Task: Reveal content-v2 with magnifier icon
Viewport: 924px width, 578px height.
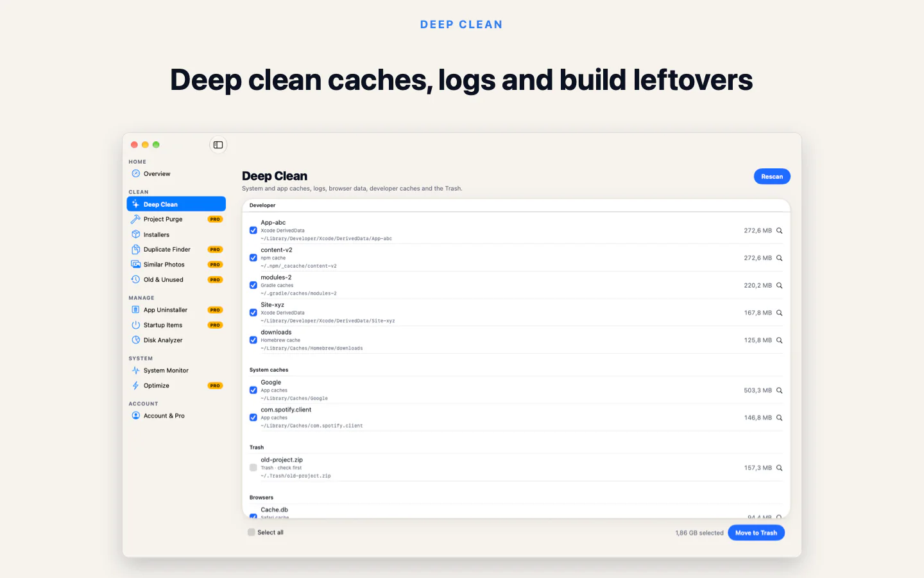Action: (x=780, y=258)
